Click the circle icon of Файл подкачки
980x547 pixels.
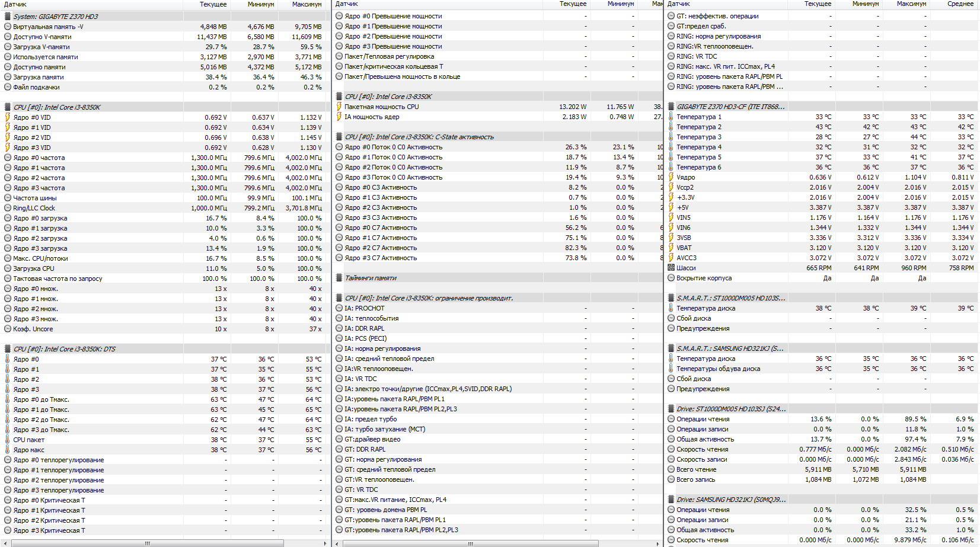click(x=8, y=87)
